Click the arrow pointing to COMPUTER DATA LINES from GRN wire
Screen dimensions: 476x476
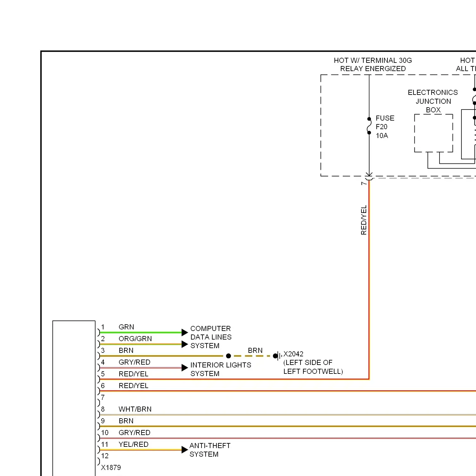click(185, 332)
